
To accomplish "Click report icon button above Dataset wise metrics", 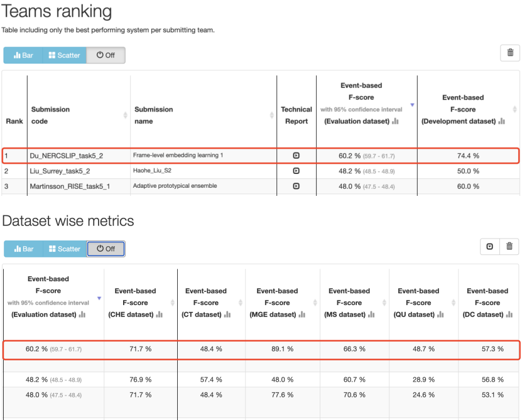I will coord(489,248).
